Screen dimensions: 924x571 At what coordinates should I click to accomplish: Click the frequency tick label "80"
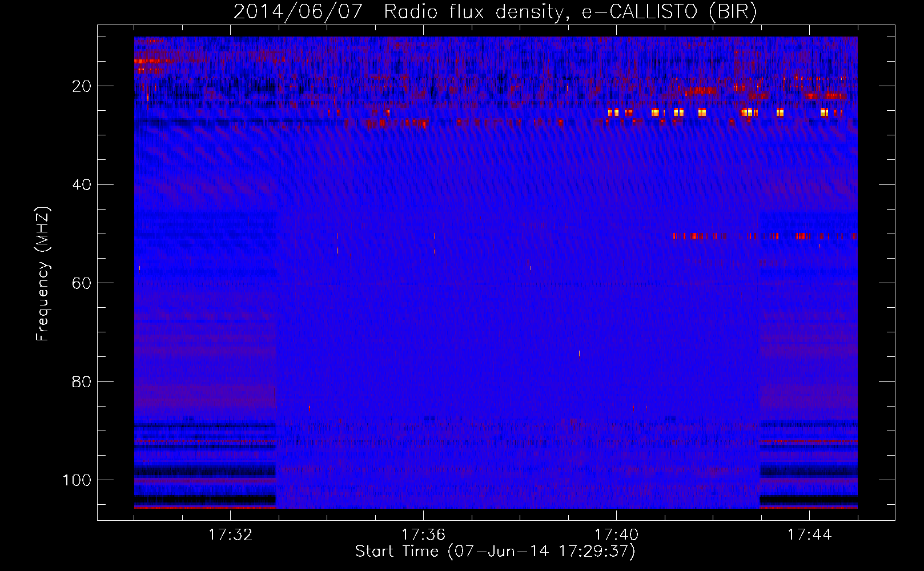(82, 382)
